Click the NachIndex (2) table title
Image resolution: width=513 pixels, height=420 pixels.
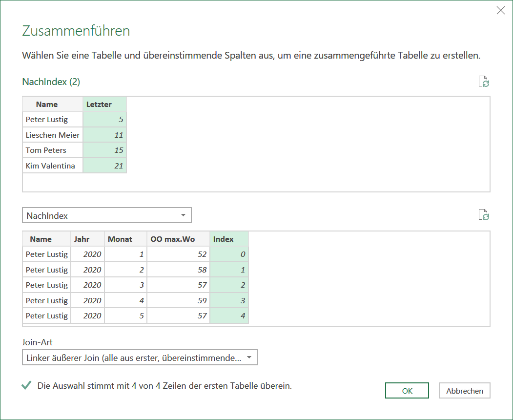click(x=51, y=82)
